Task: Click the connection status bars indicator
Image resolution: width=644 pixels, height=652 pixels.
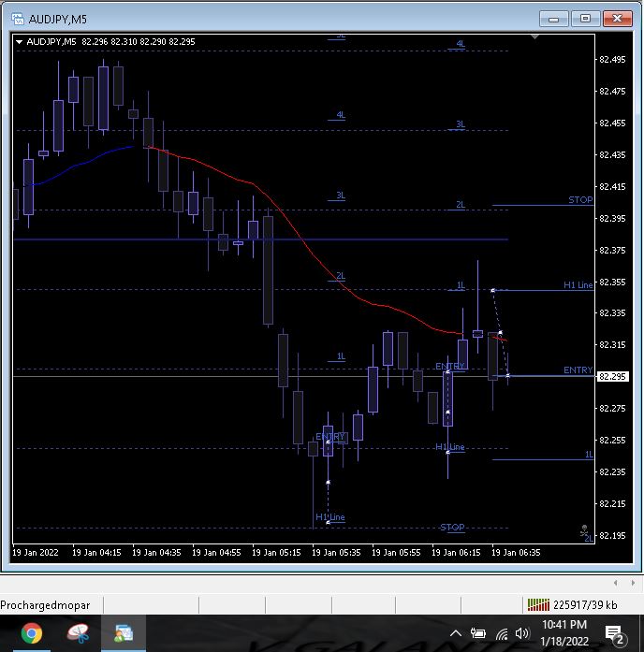Action: (x=538, y=604)
